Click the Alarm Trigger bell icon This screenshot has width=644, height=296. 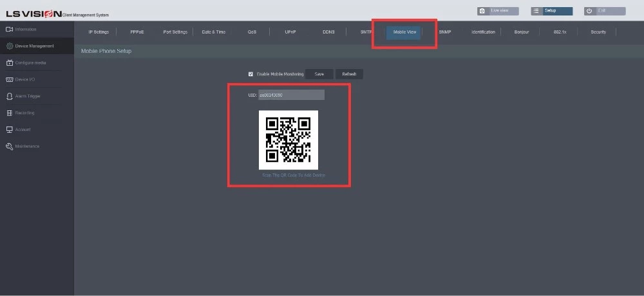tap(10, 96)
